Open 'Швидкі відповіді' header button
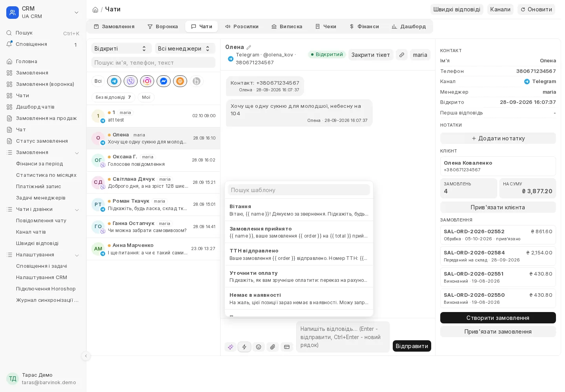This screenshot has width=565, height=392. pyautogui.click(x=457, y=9)
